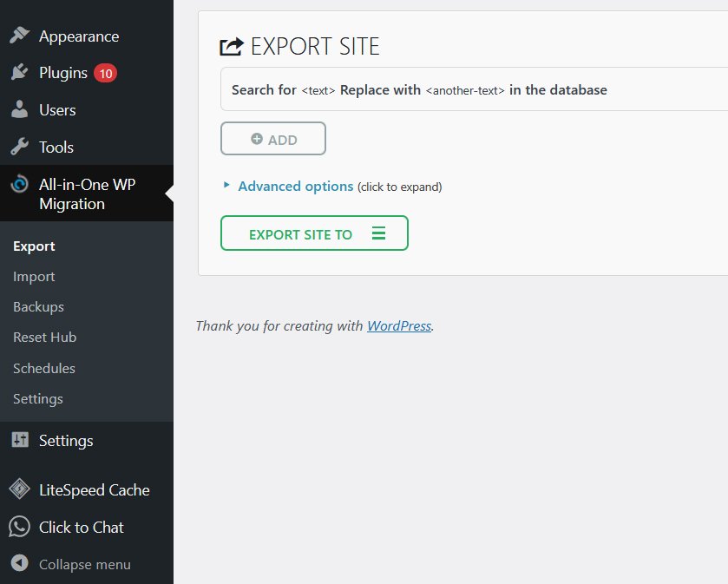Click the Tools wrench icon

click(x=19, y=147)
